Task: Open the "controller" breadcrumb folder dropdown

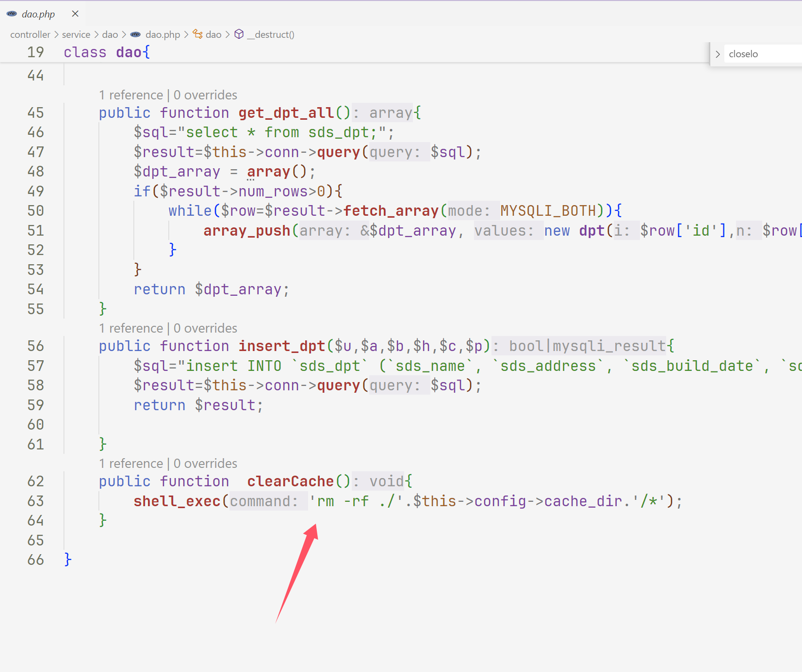Action: tap(30, 34)
